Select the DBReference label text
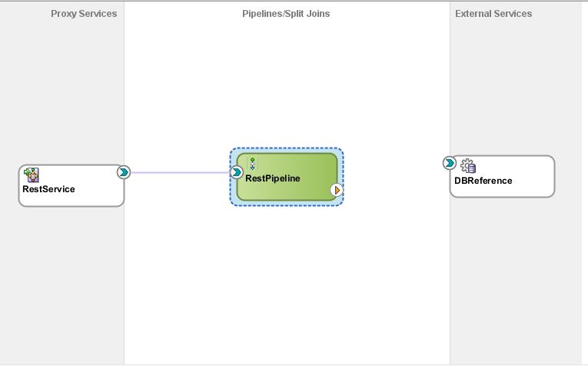Screen dimensions: 588x366 pos(483,181)
